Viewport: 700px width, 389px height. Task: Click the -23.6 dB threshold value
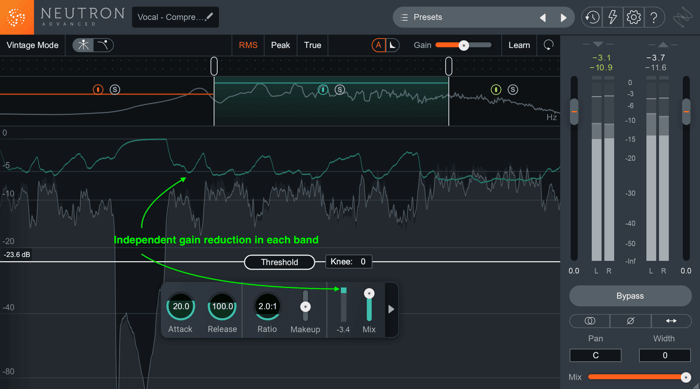coord(17,255)
